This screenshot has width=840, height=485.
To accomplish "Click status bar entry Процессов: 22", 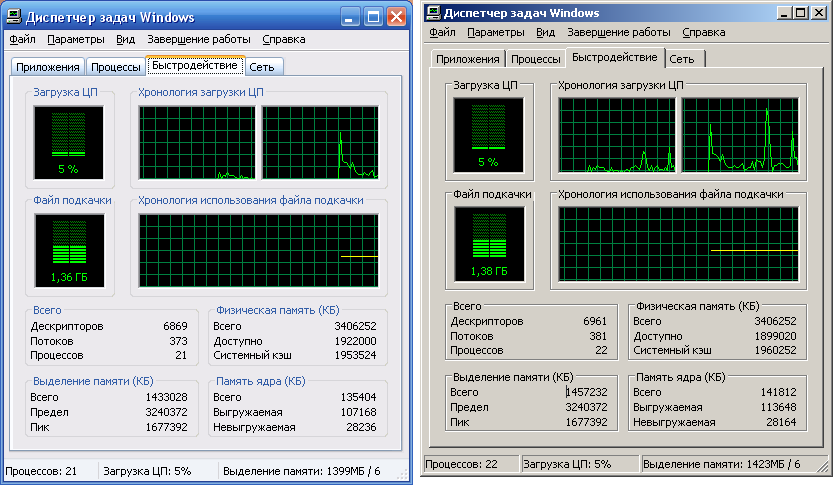I will [x=461, y=465].
